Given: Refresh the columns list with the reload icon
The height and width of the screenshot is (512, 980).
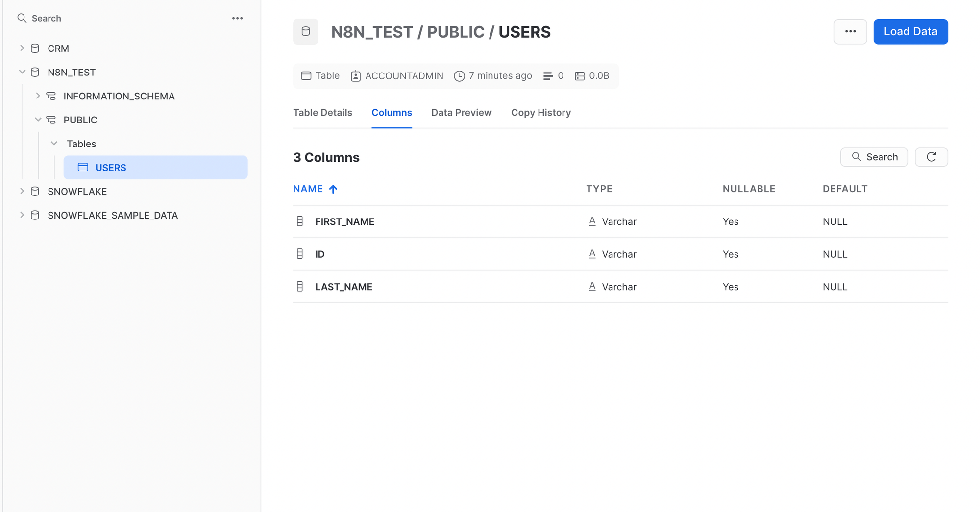Looking at the screenshot, I should [931, 157].
